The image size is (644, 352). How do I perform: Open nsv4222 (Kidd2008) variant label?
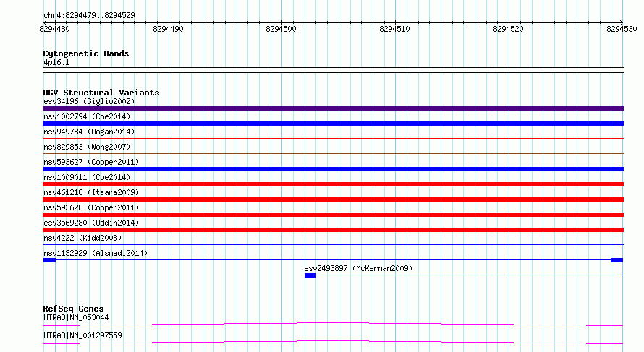tap(82, 238)
